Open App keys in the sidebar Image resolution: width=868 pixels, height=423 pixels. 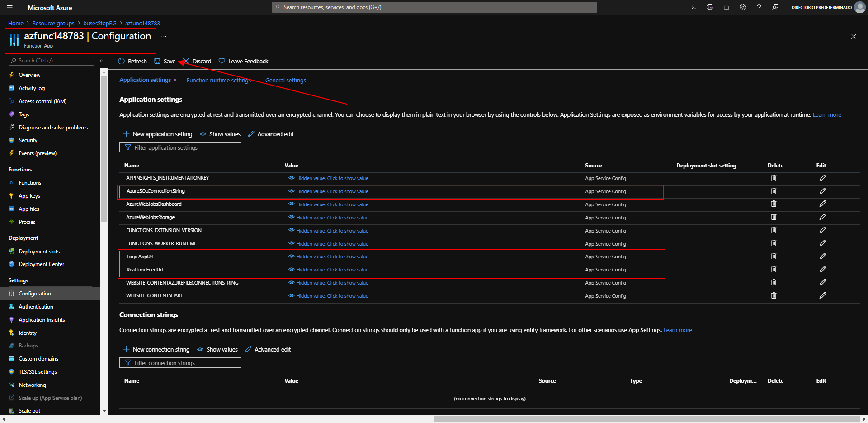(29, 196)
